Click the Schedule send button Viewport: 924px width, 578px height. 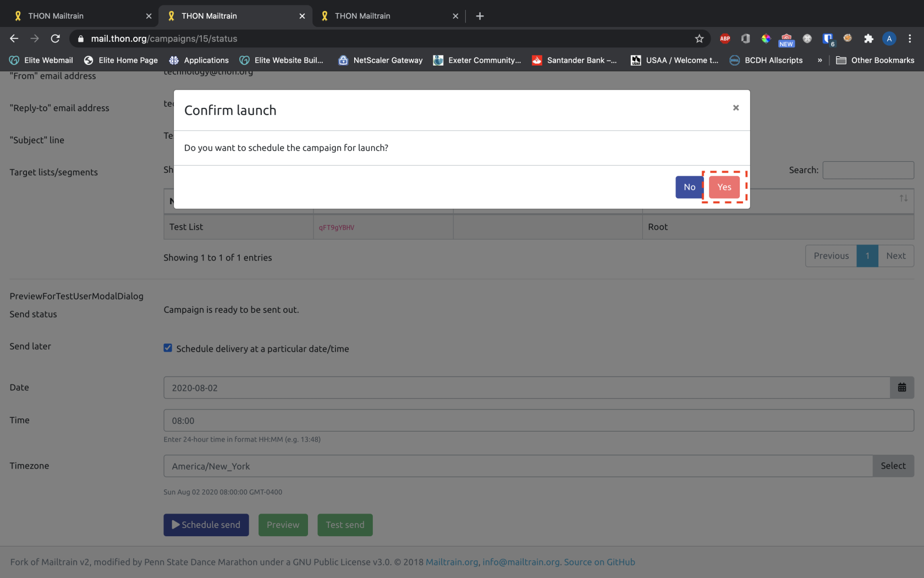click(206, 525)
